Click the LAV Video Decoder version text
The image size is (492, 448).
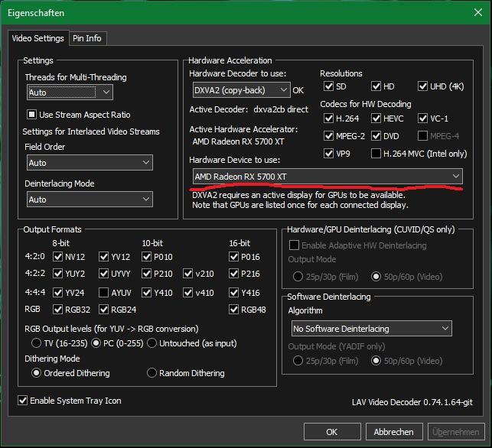(x=412, y=402)
